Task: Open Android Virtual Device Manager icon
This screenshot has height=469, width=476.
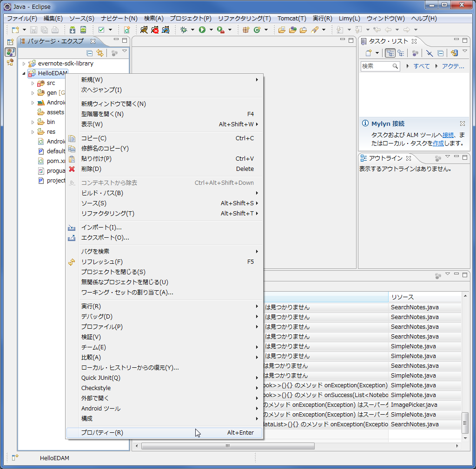Action: [83, 30]
